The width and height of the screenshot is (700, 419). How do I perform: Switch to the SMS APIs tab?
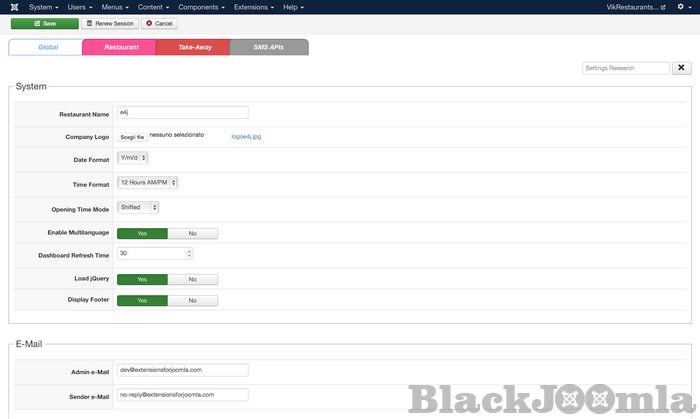click(x=268, y=47)
